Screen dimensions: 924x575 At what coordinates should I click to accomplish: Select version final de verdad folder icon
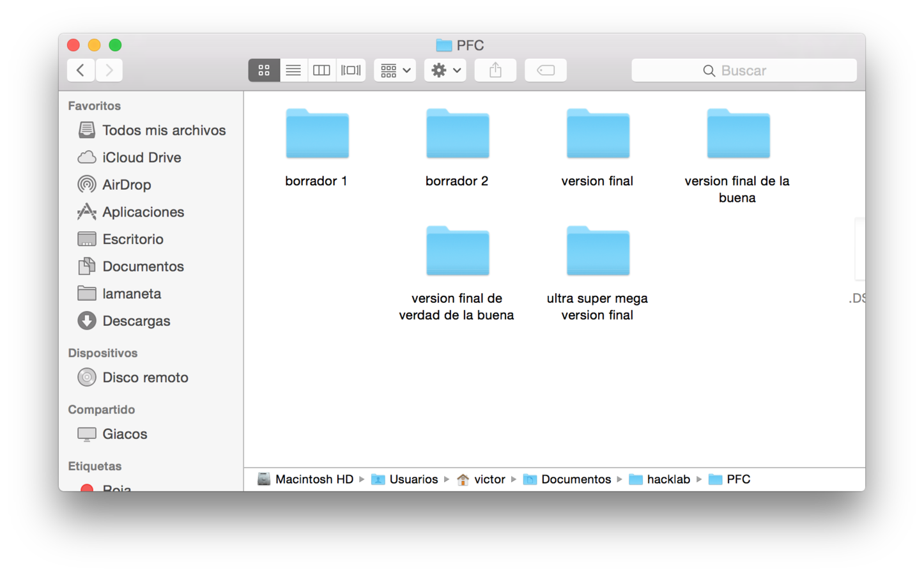[458, 250]
